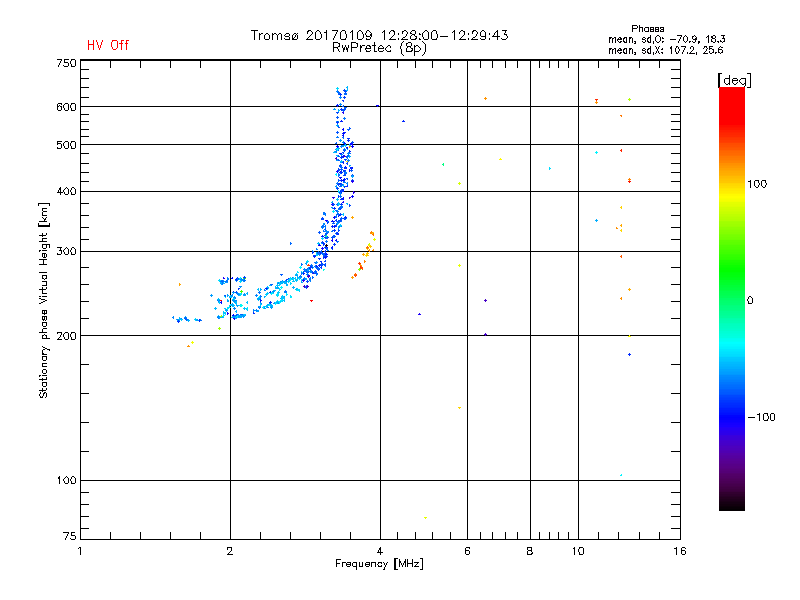Click the '[deg]' colorbar unit label
This screenshot has width=800, height=600.
[x=734, y=80]
